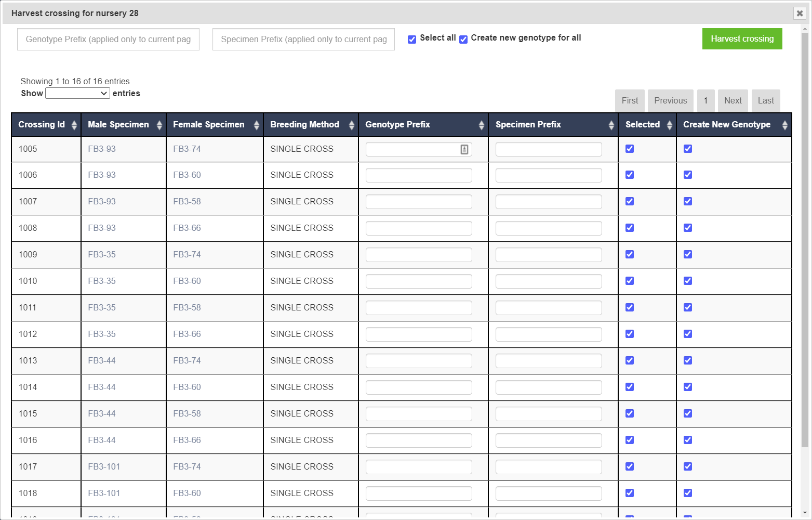Go to Next page of entries
This screenshot has width=812, height=520.
(x=733, y=101)
